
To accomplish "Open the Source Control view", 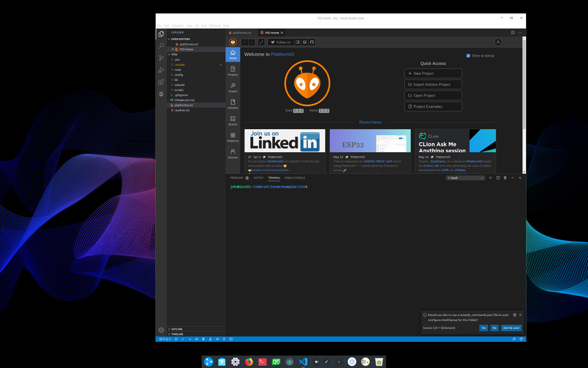I will pyautogui.click(x=161, y=58).
